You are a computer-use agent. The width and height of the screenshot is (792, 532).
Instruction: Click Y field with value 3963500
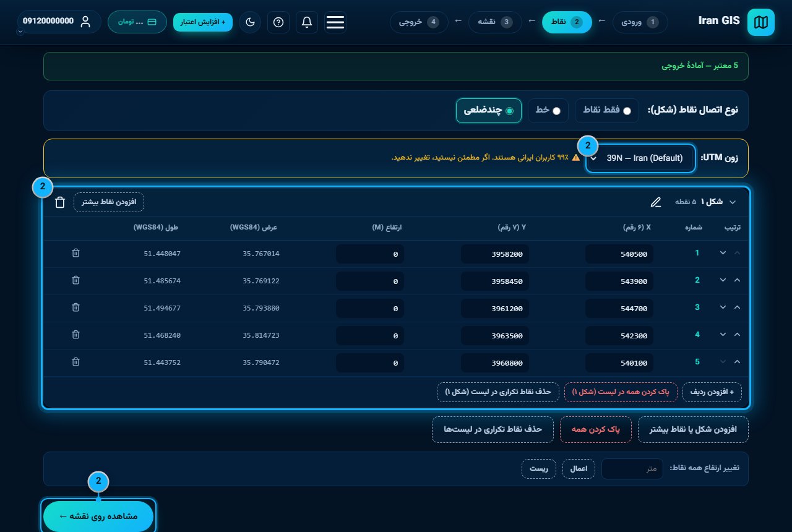pos(495,335)
